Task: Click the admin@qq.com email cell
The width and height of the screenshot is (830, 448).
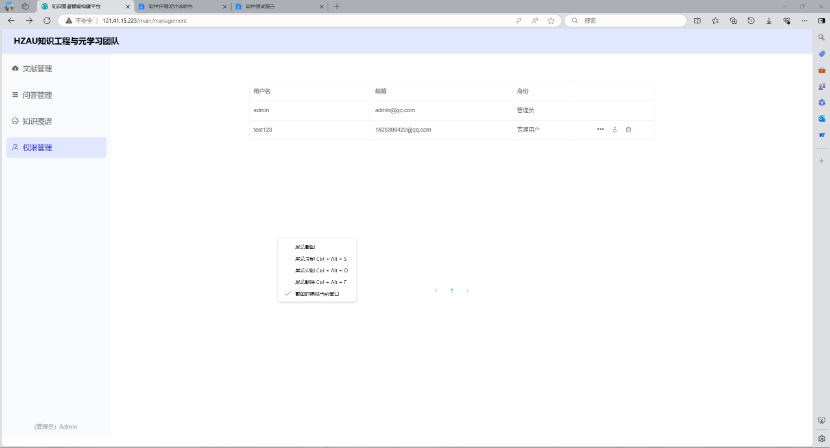Action: pos(395,110)
